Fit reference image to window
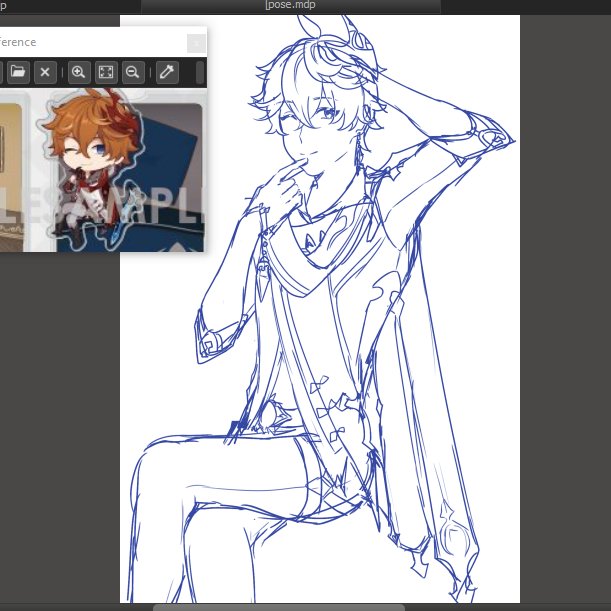This screenshot has width=611, height=611. [106, 72]
